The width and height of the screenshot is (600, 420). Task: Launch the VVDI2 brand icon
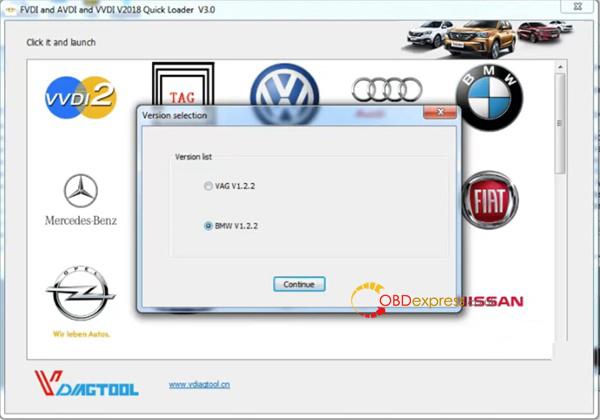(x=81, y=97)
